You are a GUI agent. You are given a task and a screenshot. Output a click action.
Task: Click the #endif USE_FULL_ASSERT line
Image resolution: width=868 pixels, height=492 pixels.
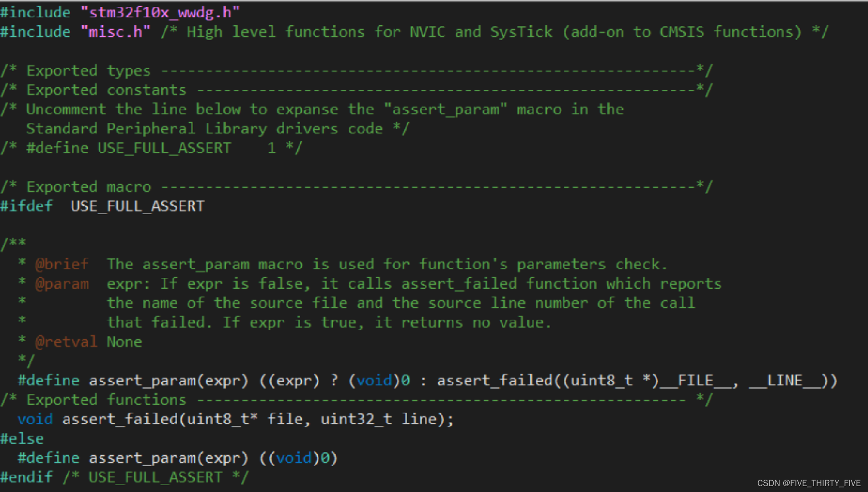coord(124,477)
